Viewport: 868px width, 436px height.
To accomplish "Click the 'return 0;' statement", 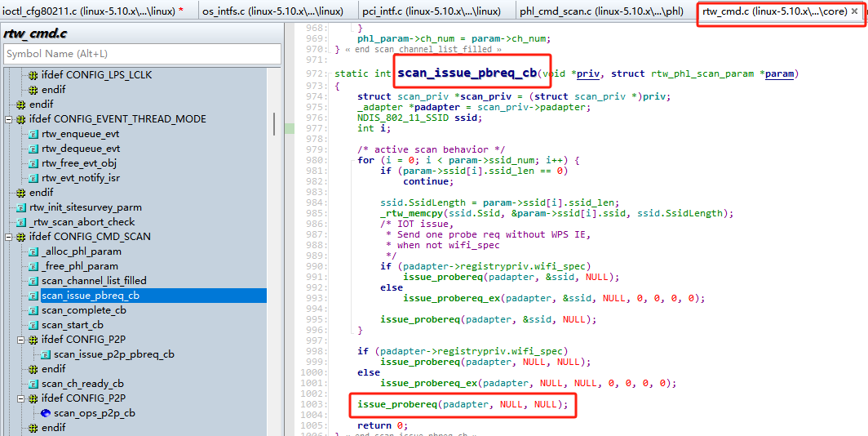I will click(x=383, y=425).
